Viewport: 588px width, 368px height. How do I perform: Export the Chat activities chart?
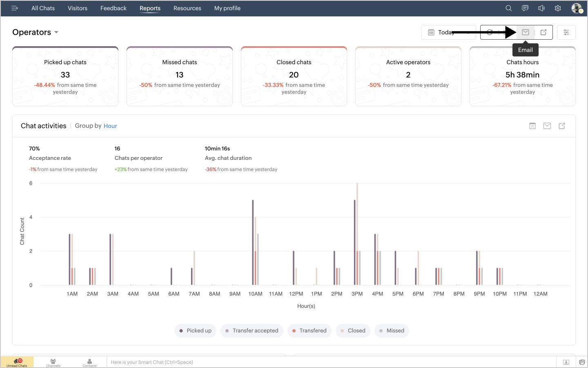[x=562, y=126]
